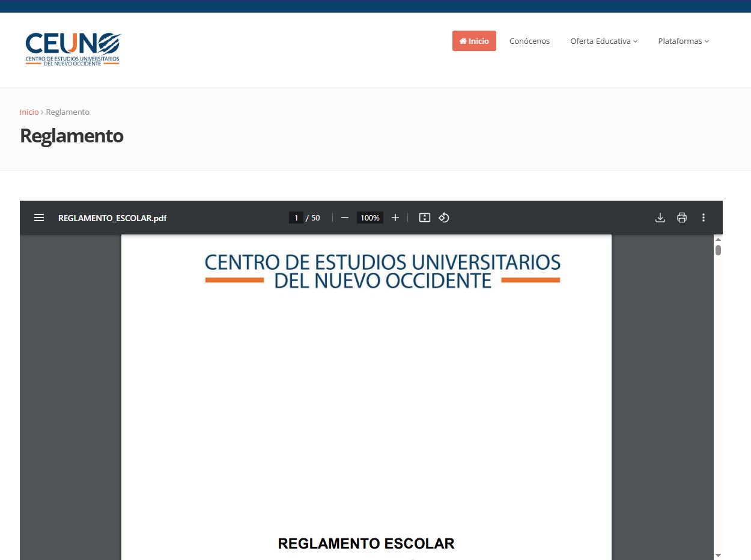This screenshot has height=560, width=751.
Task: Open the Conócenos menu item
Action: point(529,41)
